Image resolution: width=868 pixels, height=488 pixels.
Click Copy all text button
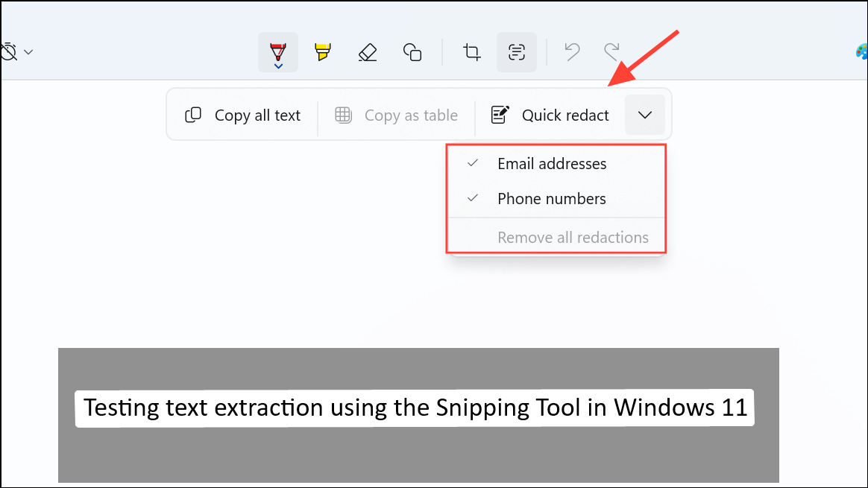[242, 115]
